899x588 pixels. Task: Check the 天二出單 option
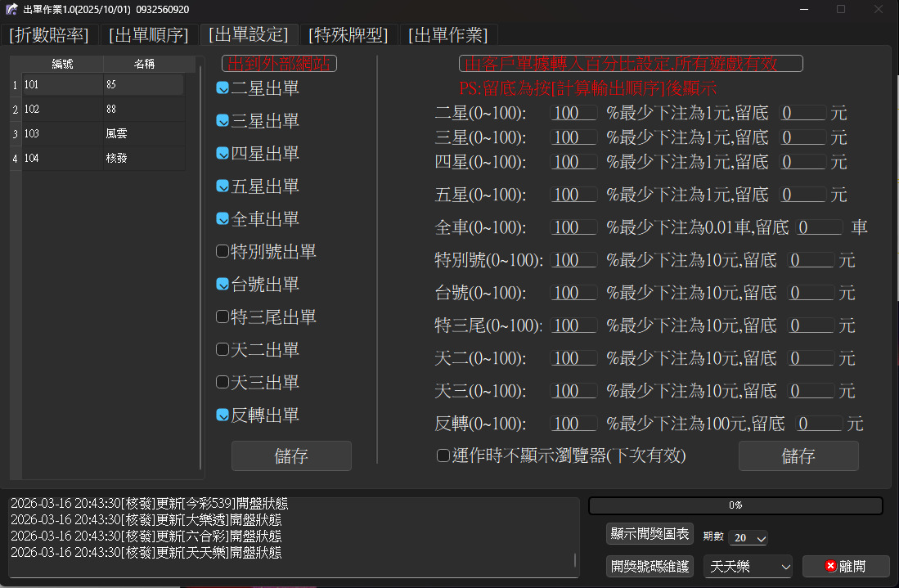point(222,349)
